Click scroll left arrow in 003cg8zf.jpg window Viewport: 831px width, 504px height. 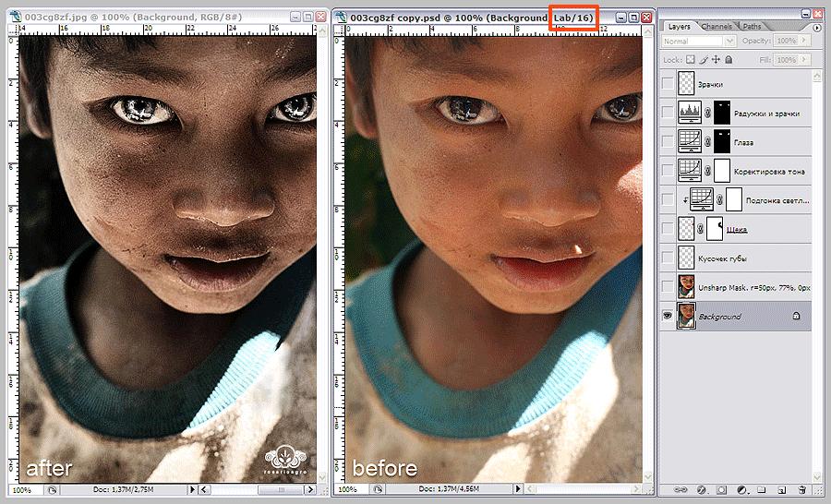point(204,489)
